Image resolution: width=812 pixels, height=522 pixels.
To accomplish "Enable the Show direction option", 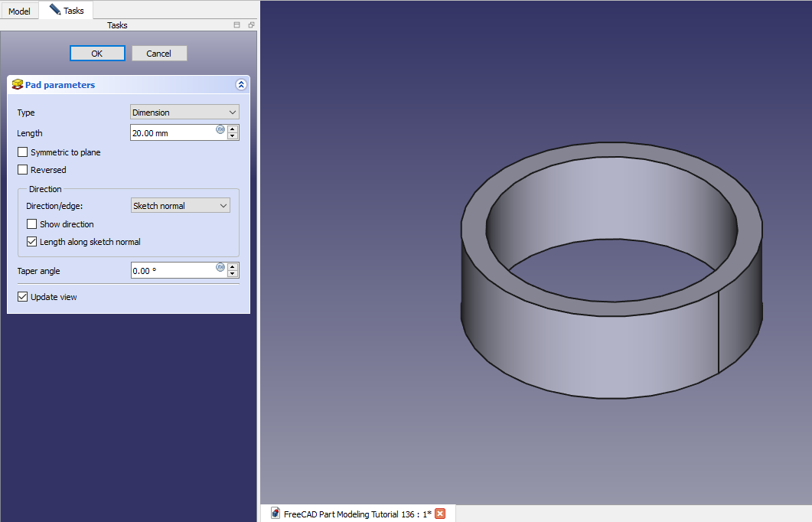I will point(32,224).
